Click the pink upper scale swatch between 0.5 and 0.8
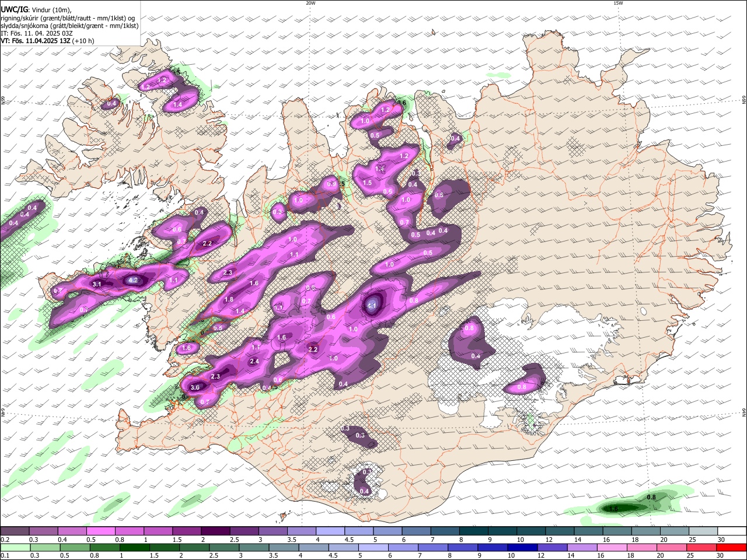747x560 pixels. [x=100, y=531]
